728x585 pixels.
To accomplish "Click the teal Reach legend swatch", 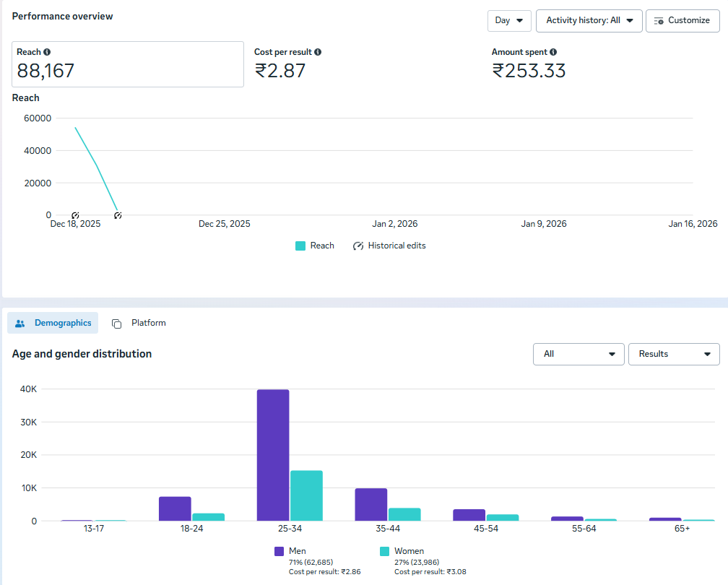I will (x=300, y=246).
